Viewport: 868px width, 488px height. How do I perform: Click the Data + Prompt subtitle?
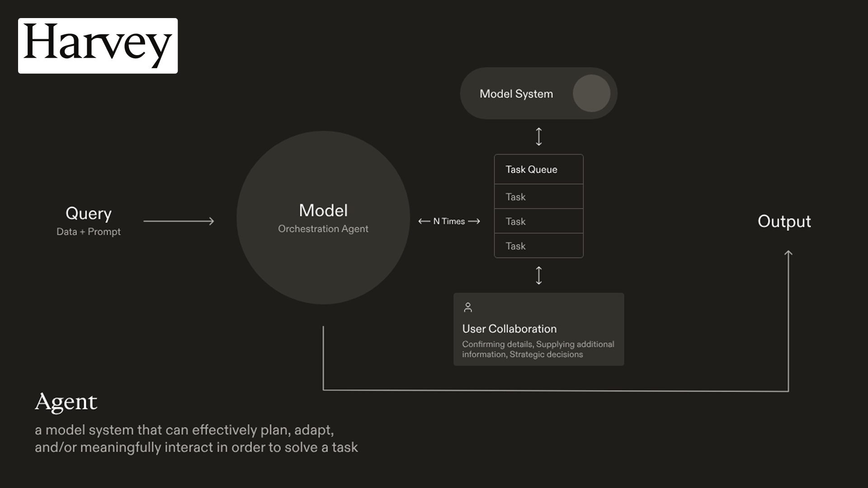point(89,232)
